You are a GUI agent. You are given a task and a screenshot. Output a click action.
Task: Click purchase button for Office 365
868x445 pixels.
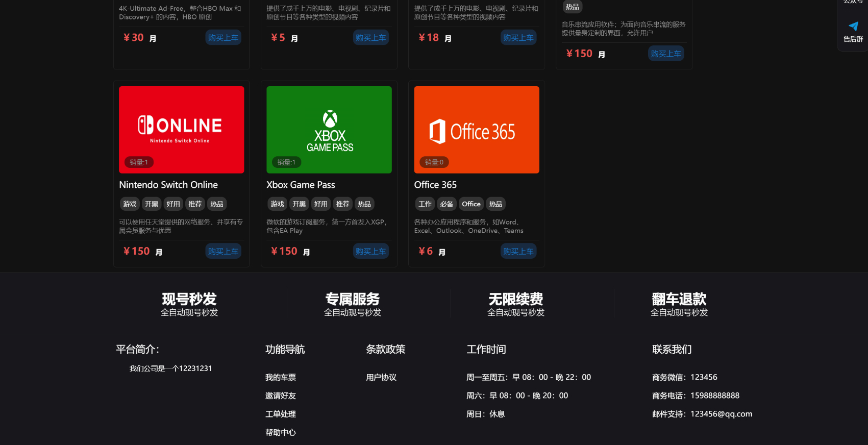(518, 251)
